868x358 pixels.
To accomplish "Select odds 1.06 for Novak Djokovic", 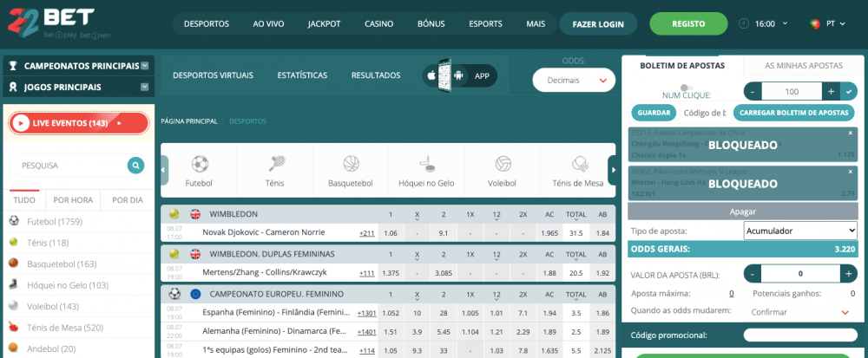I will click(391, 233).
